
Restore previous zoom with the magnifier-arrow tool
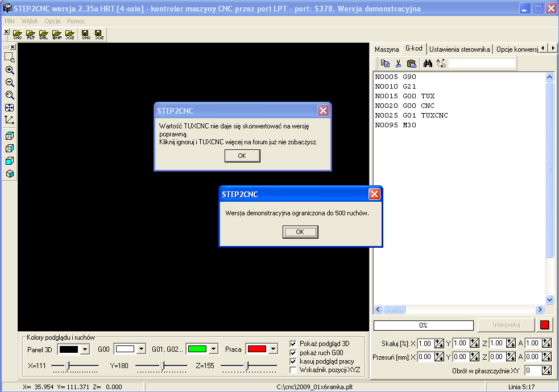(10, 95)
